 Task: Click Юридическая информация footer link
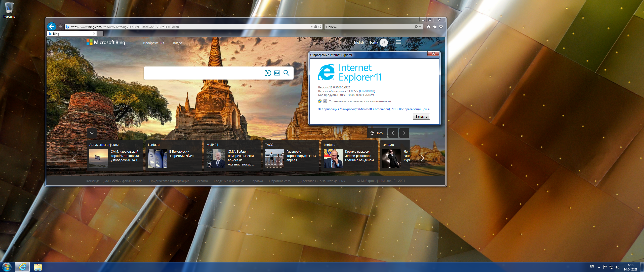click(x=169, y=181)
